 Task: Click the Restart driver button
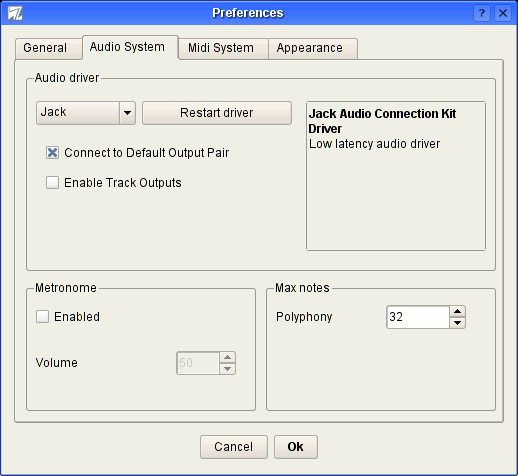pyautogui.click(x=217, y=113)
